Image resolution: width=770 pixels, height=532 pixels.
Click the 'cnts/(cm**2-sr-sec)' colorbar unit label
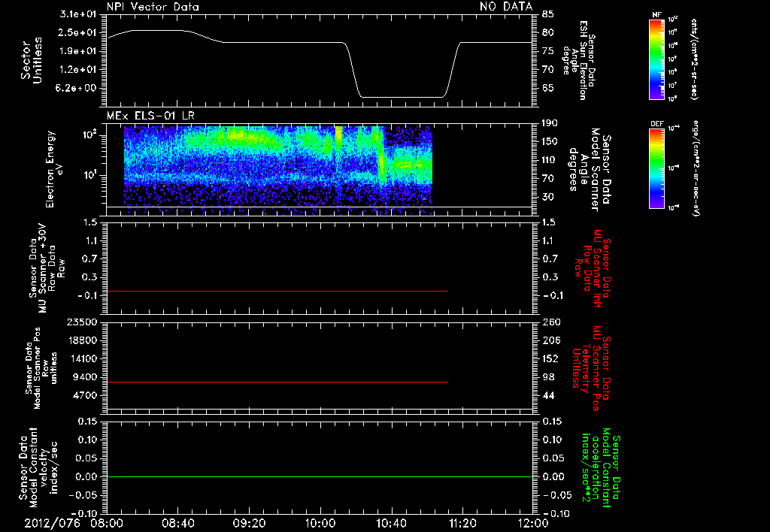pyautogui.click(x=694, y=59)
